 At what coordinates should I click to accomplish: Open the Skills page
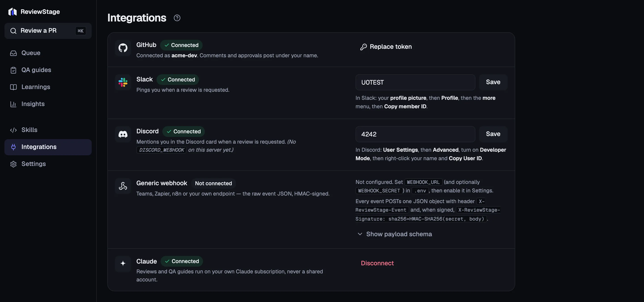[48, 130]
